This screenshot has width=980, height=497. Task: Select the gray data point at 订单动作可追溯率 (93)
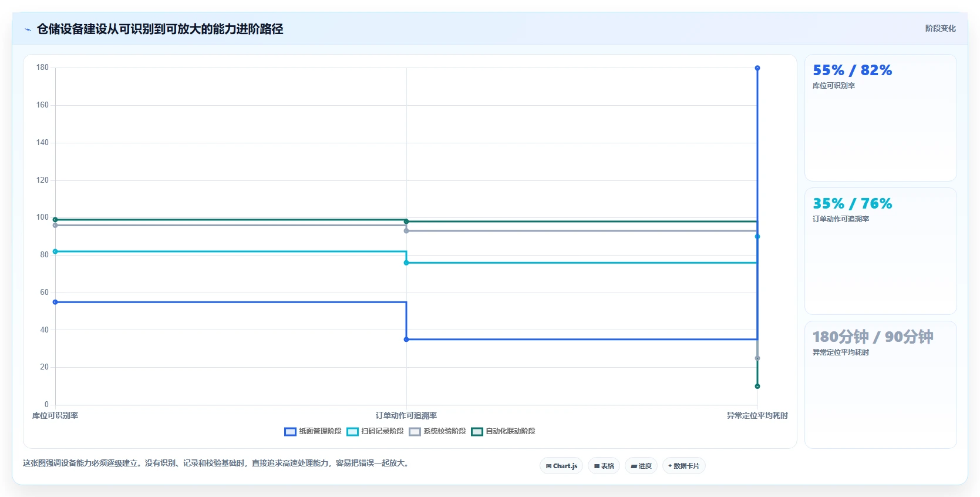click(406, 231)
